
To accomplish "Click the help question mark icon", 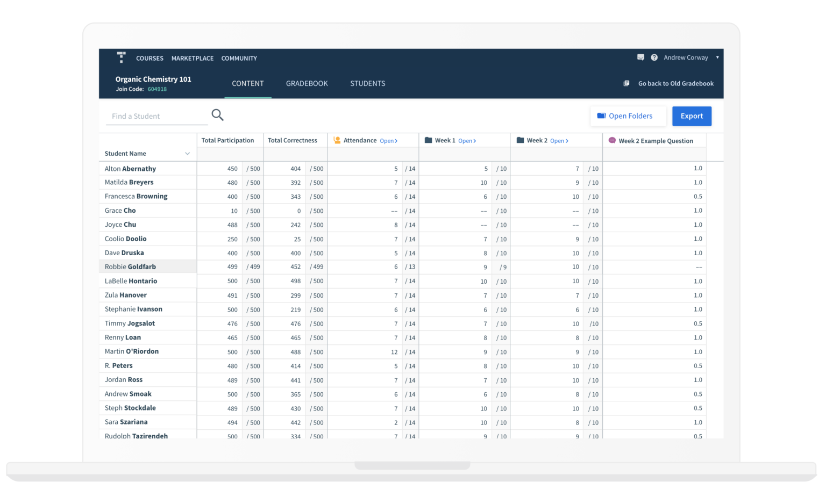I will (654, 57).
